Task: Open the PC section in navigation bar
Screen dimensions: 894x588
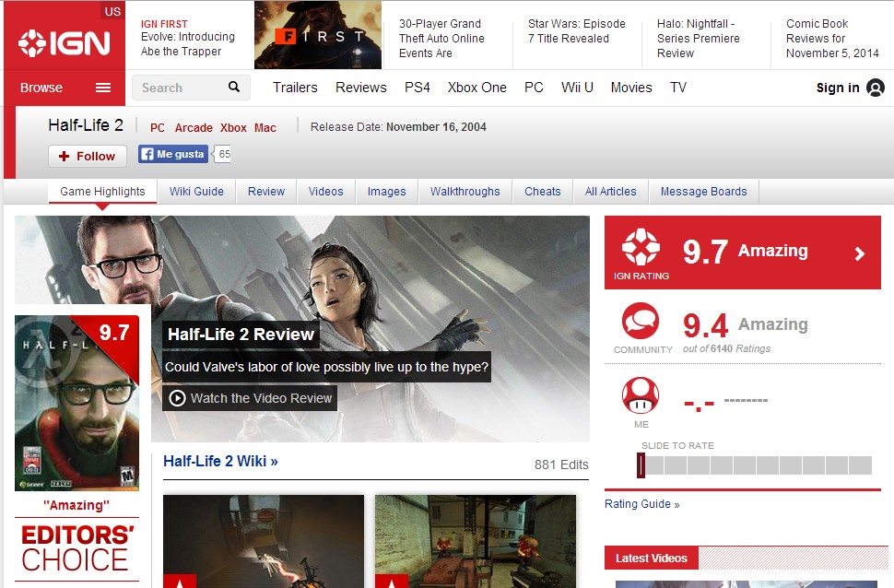Action: click(x=534, y=88)
